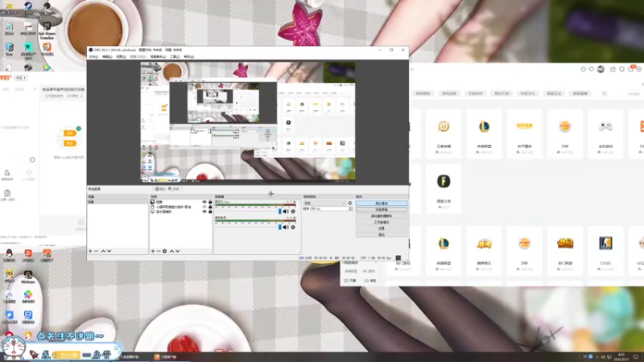Image resolution: width=644 pixels, height=362 pixels.
Task: Open source properties gear in Sources panel
Action: pyautogui.click(x=165, y=251)
